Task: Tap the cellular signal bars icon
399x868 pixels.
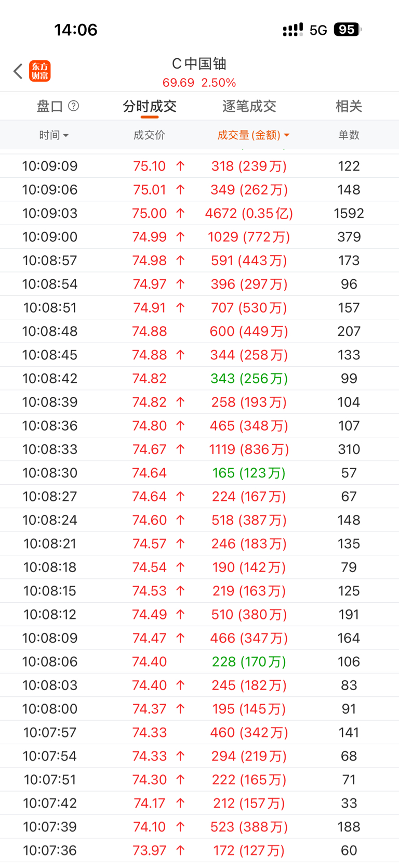Action: (292, 30)
